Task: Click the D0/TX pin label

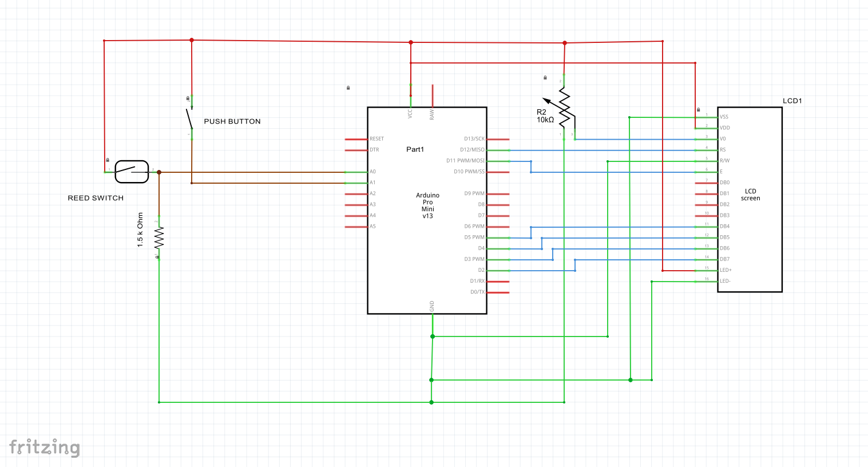Action: 477,292
